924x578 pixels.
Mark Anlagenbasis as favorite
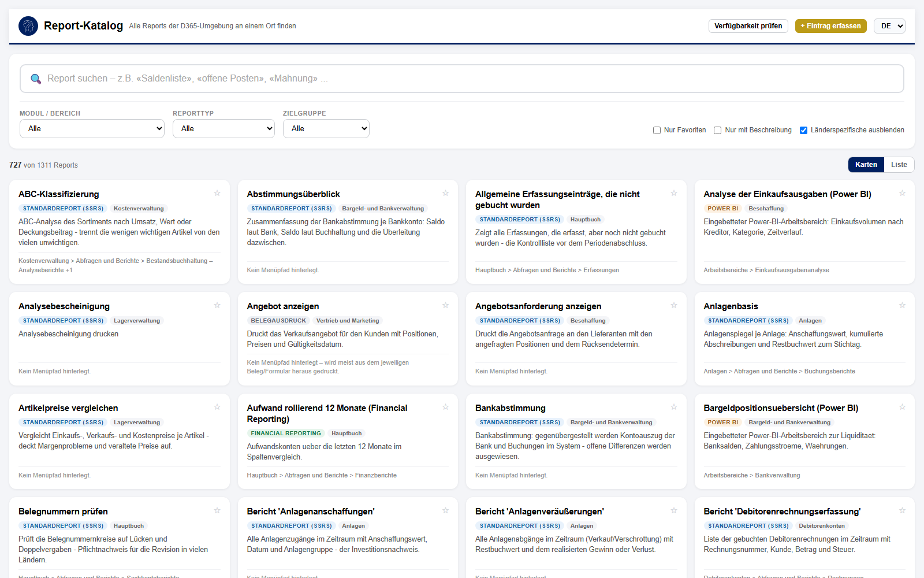(902, 305)
